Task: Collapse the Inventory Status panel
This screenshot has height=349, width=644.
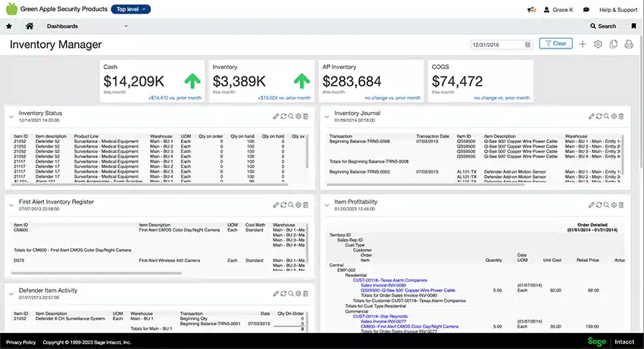Action: click(11, 117)
